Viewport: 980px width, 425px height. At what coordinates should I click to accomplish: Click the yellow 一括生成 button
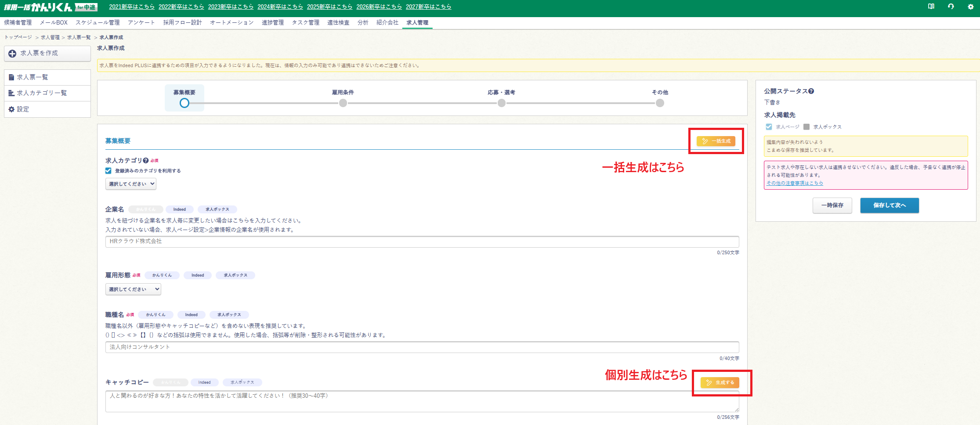[x=716, y=141]
